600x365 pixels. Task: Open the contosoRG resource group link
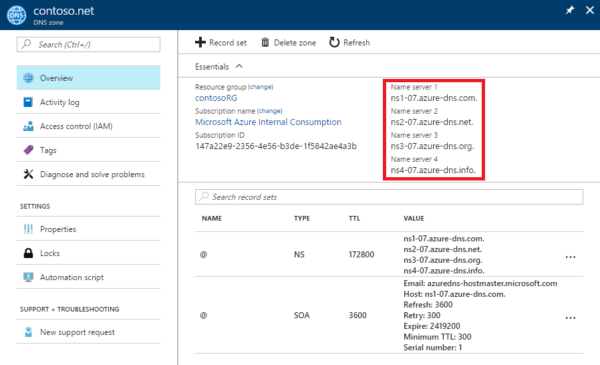click(x=216, y=98)
